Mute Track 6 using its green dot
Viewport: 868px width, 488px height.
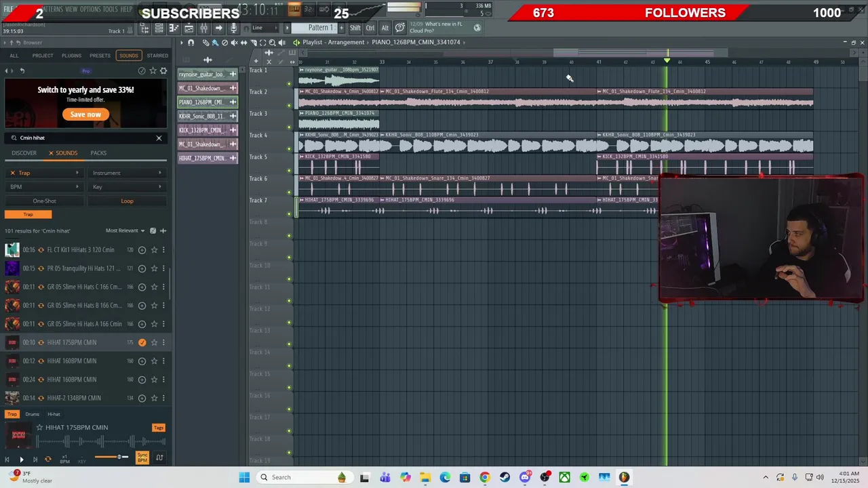point(290,192)
